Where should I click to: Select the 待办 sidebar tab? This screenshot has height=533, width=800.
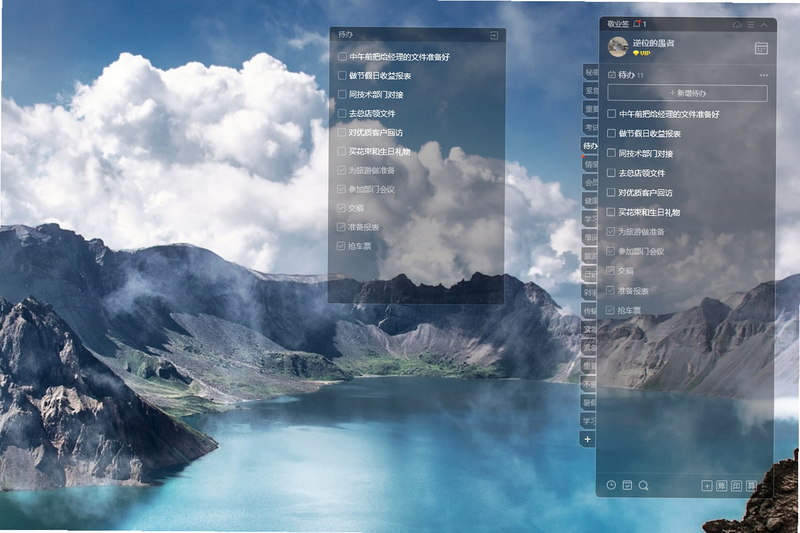click(589, 146)
